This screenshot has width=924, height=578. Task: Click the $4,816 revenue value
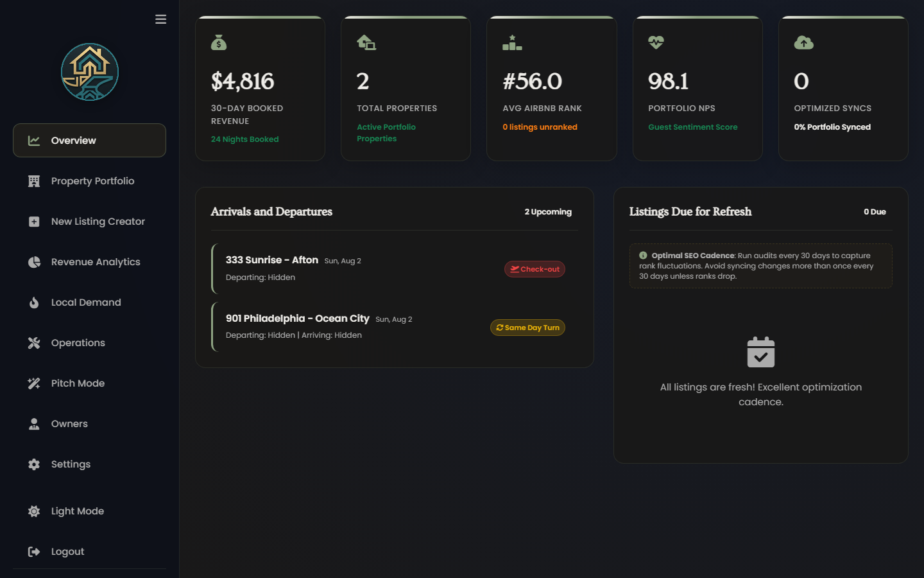(x=243, y=82)
